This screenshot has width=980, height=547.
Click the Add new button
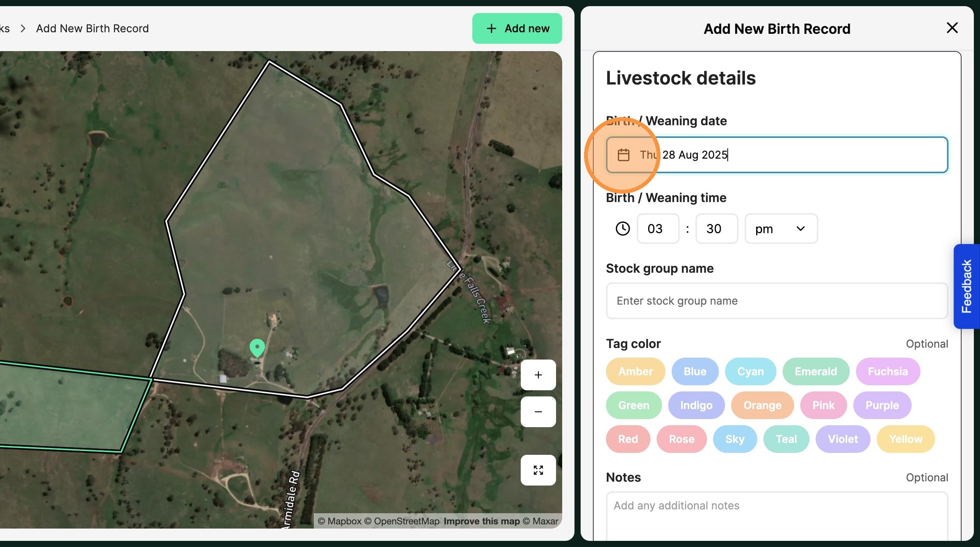click(x=517, y=28)
